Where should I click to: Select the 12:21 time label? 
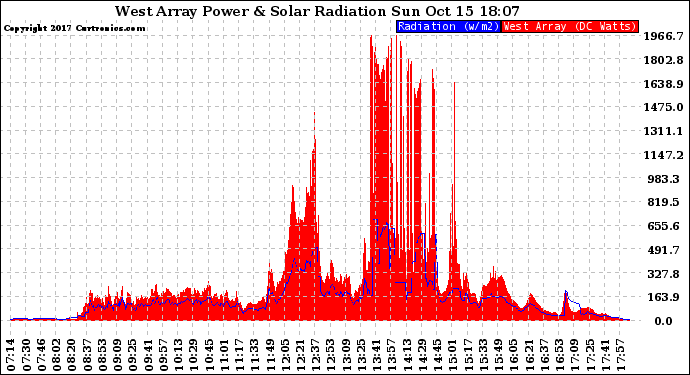coord(301,355)
